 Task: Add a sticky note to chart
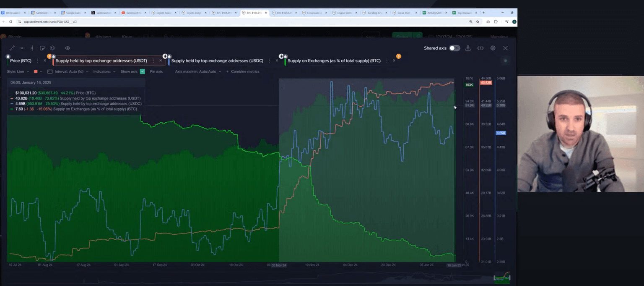pos(42,48)
